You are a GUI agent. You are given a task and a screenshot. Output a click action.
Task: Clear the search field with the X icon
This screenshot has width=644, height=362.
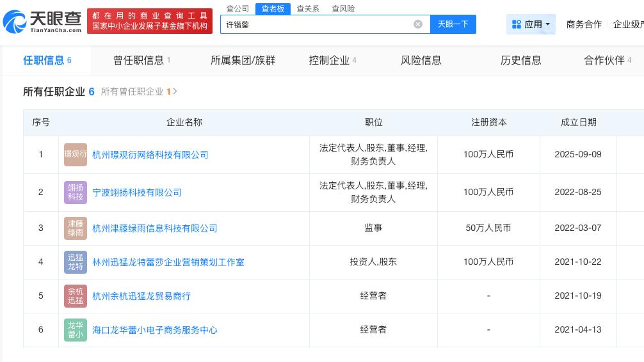coord(417,24)
